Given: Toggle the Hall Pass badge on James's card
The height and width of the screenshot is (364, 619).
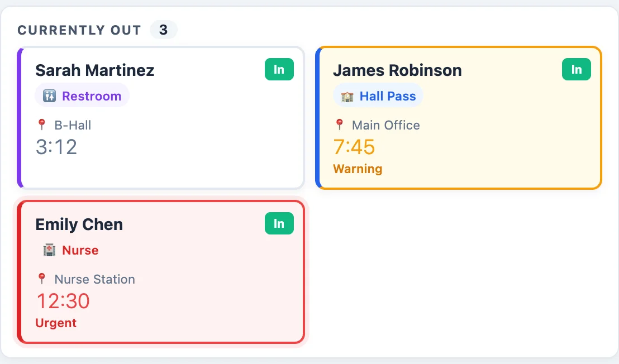Looking at the screenshot, I should coord(378,95).
